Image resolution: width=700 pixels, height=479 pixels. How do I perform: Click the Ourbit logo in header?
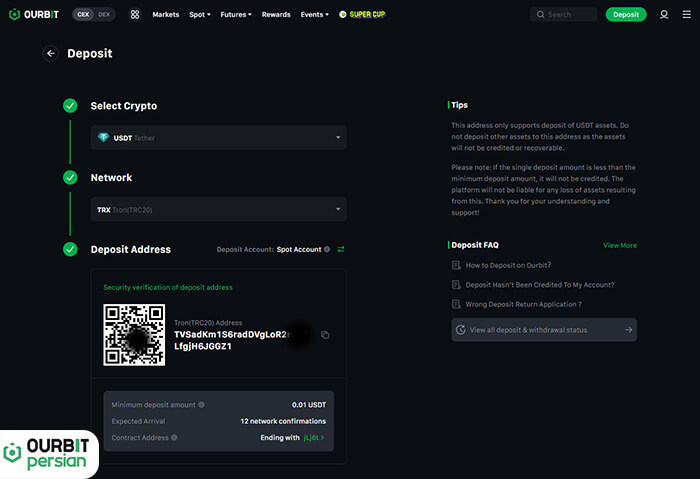tap(34, 14)
